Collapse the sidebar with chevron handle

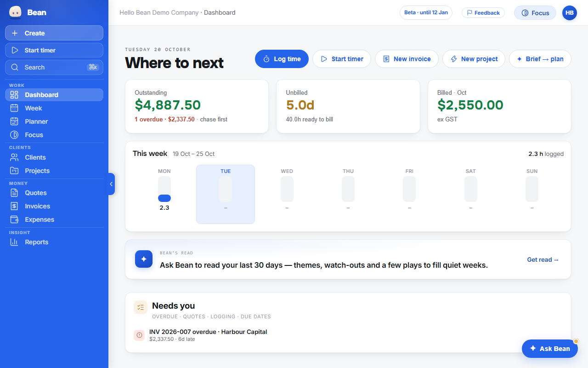[111, 184]
